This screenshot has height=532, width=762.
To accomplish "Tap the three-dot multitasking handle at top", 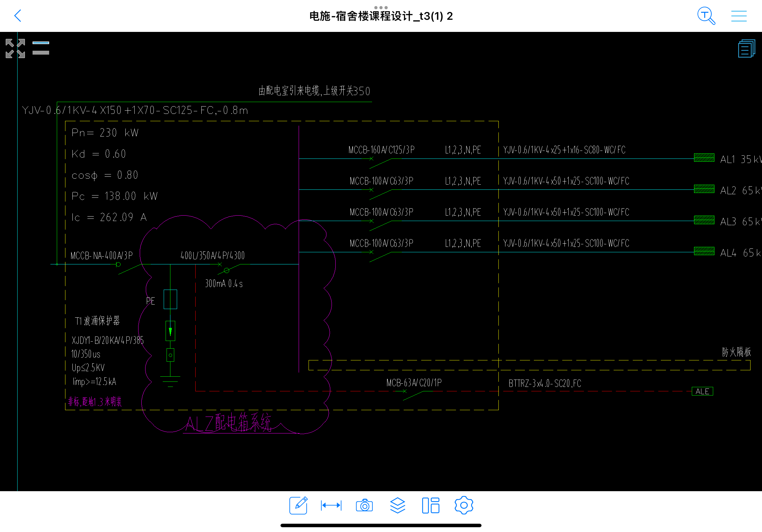I will pos(381,7).
